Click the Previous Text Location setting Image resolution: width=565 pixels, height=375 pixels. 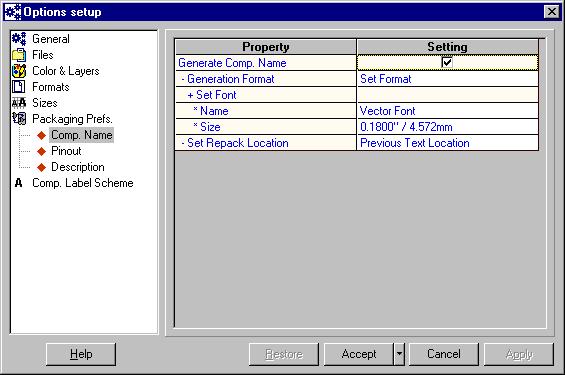coord(448,143)
